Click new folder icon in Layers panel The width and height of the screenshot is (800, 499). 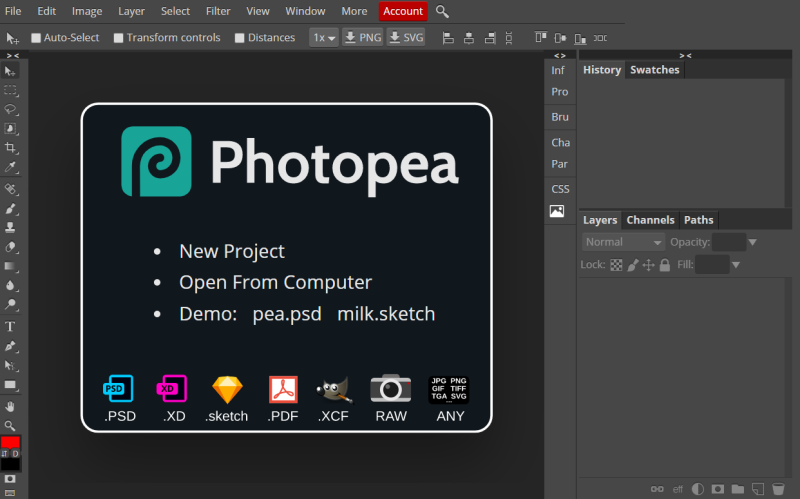(x=737, y=489)
